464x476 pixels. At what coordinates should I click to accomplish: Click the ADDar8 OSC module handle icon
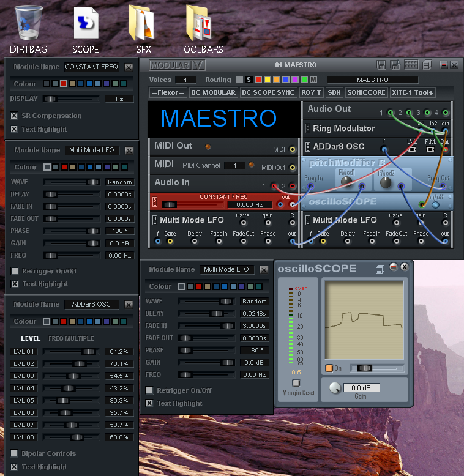pos(308,147)
